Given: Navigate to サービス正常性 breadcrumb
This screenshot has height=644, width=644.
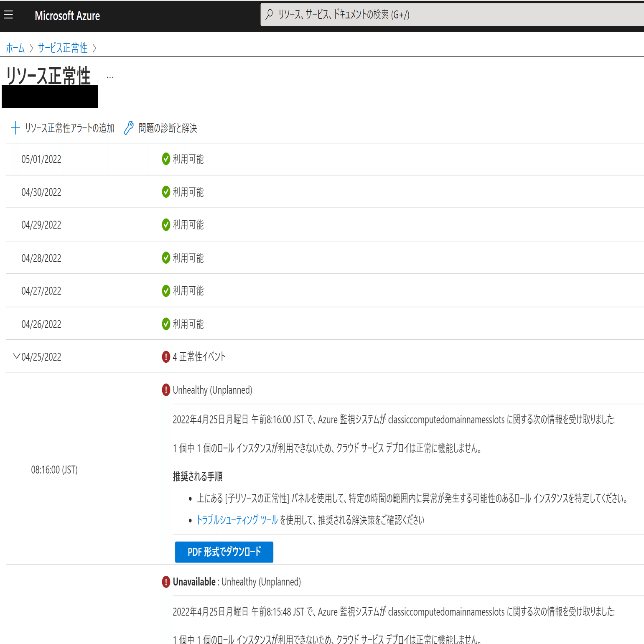Looking at the screenshot, I should point(62,48).
